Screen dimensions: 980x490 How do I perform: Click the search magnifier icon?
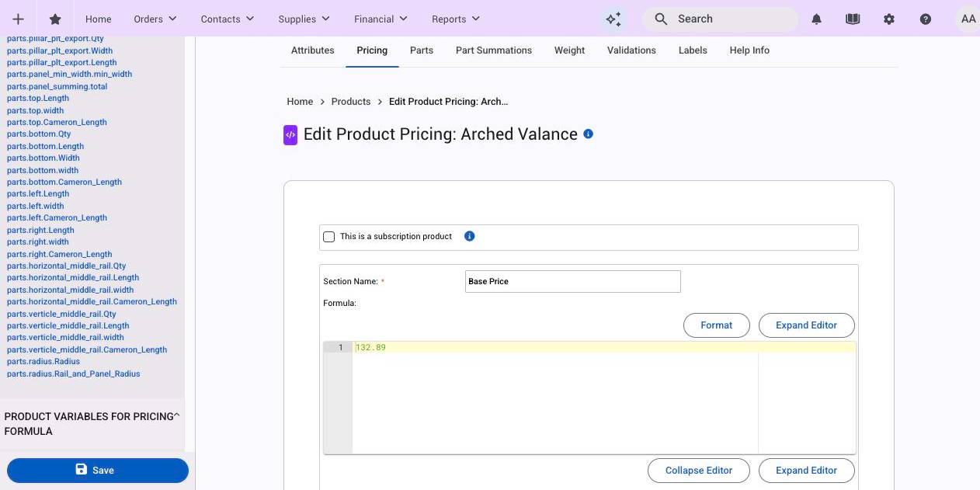pyautogui.click(x=661, y=19)
